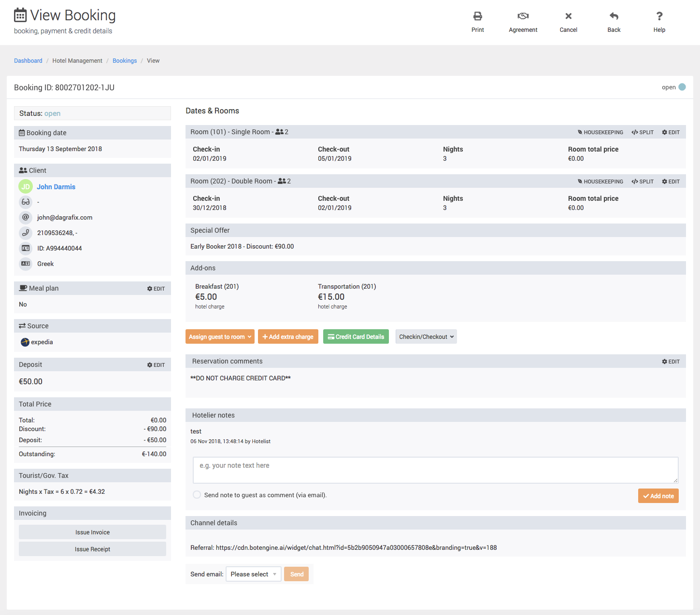Click Issue Receipt button
The image size is (700, 615).
tap(92, 549)
